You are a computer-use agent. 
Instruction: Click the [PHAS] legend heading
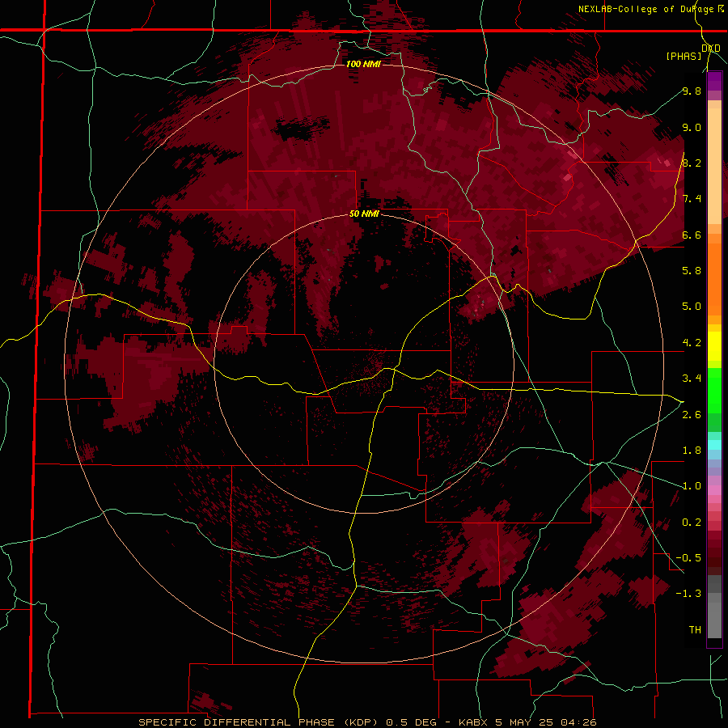click(684, 56)
